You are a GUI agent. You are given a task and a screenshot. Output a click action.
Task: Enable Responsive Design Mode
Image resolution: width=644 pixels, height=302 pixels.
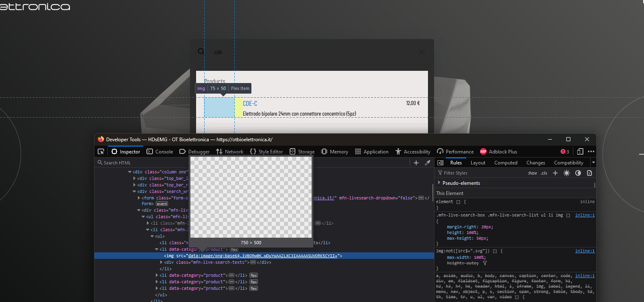pyautogui.click(x=580, y=151)
